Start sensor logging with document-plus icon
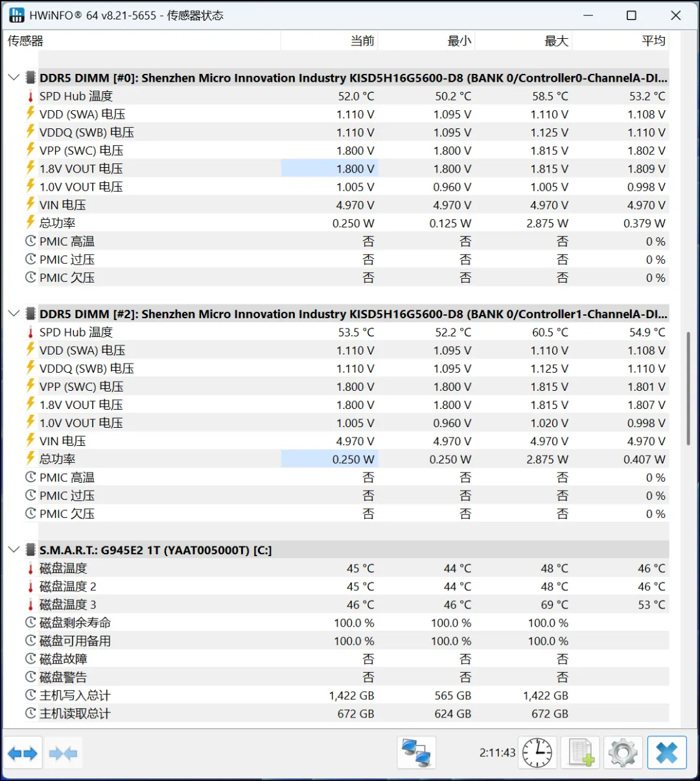 click(581, 753)
